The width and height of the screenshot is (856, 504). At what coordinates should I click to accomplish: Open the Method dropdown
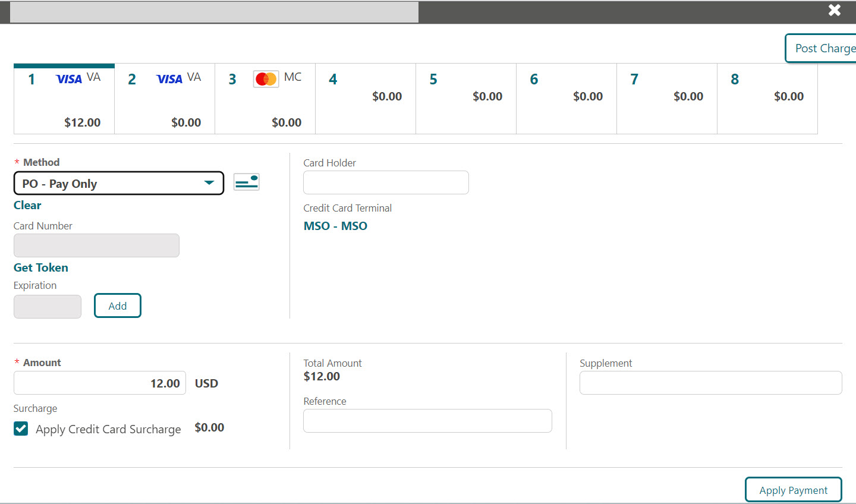pyautogui.click(x=209, y=184)
